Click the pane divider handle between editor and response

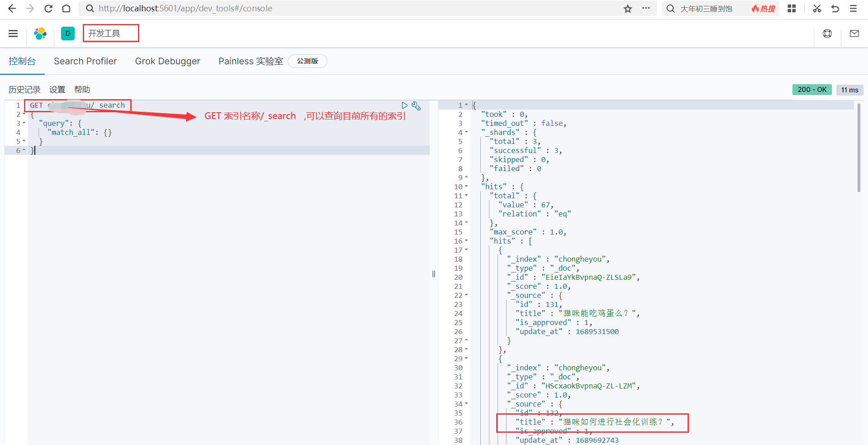click(x=434, y=274)
